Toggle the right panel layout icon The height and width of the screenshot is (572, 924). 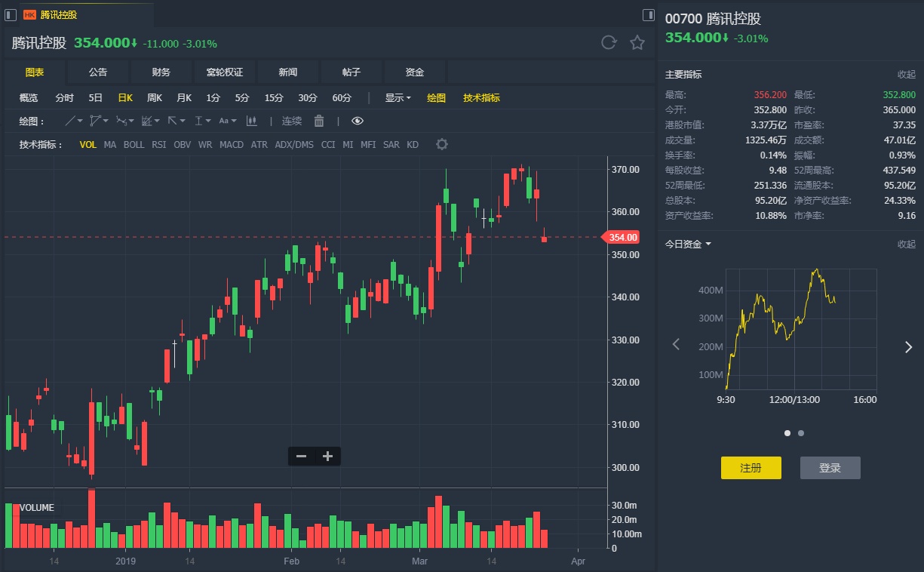point(648,15)
